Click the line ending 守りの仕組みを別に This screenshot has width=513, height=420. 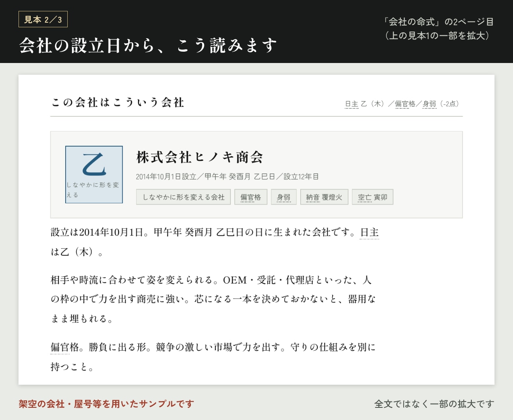[213, 347]
